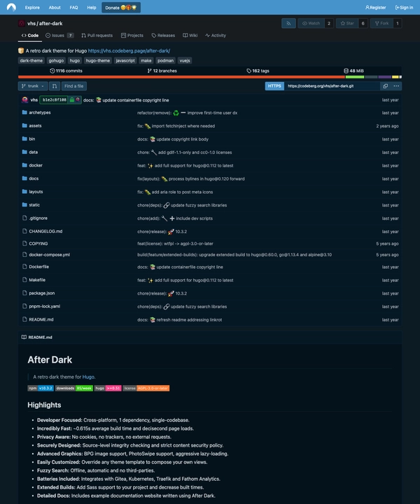Click the compare branches icon button

coord(55,86)
